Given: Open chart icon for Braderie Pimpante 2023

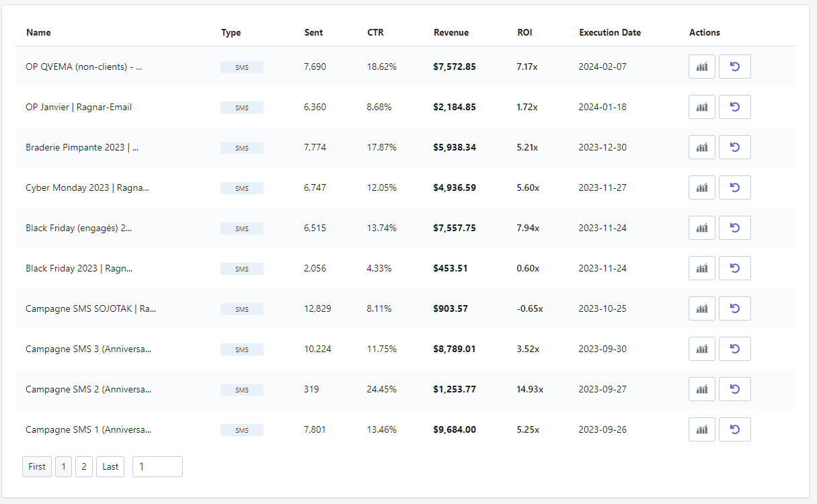Looking at the screenshot, I should [702, 147].
